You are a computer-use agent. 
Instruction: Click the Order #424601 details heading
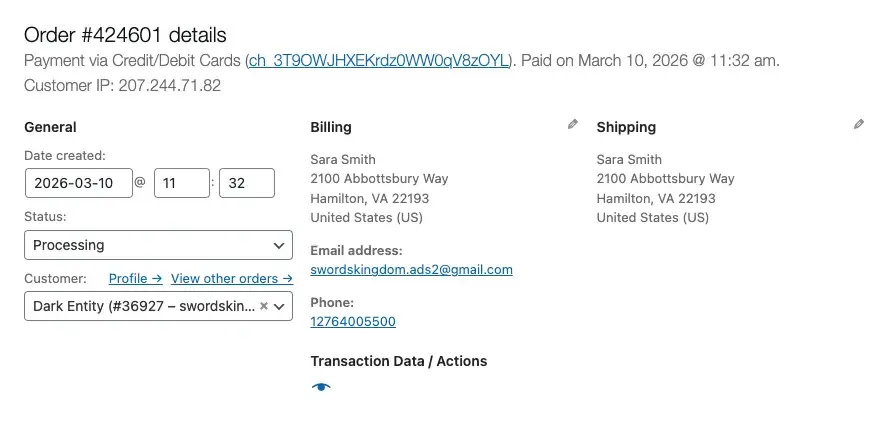(125, 36)
